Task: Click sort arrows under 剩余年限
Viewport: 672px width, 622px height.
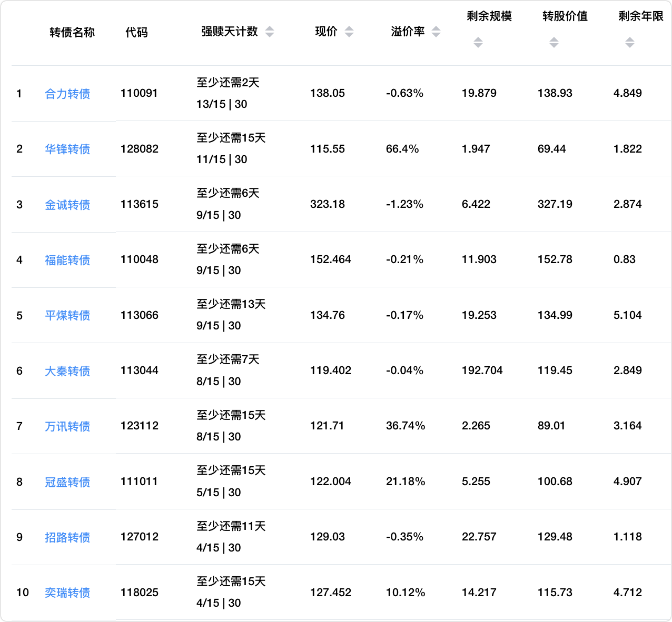Action: 630,43
